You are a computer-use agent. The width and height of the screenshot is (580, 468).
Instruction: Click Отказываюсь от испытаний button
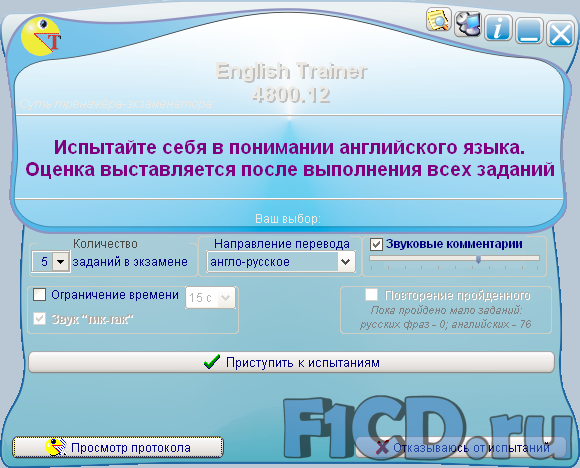point(461,448)
